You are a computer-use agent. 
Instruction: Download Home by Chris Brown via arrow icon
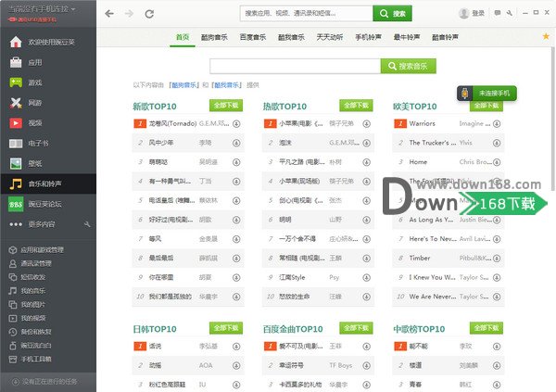click(x=497, y=162)
